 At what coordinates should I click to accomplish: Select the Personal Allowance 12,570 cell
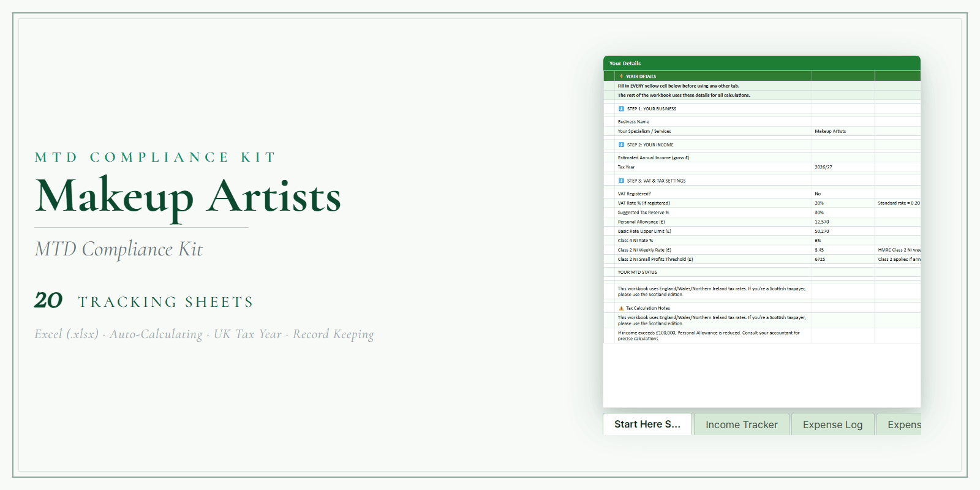point(843,222)
